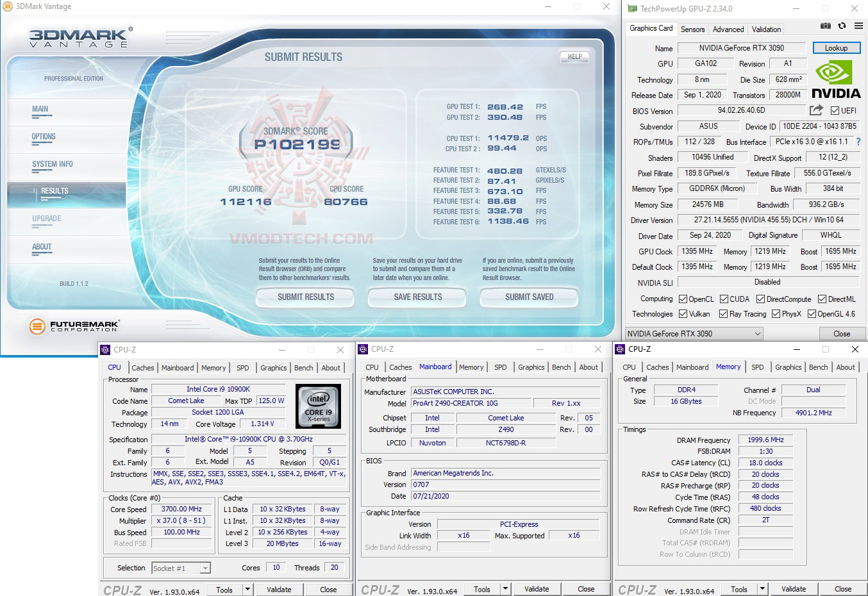This screenshot has height=596, width=868.
Task: Click the GPU-Z refresh icon
Action: point(842,26)
